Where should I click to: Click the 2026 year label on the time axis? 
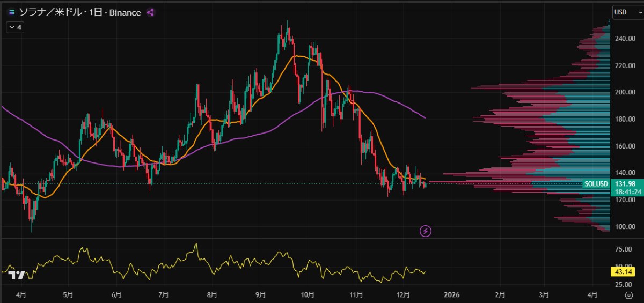pyautogui.click(x=451, y=295)
